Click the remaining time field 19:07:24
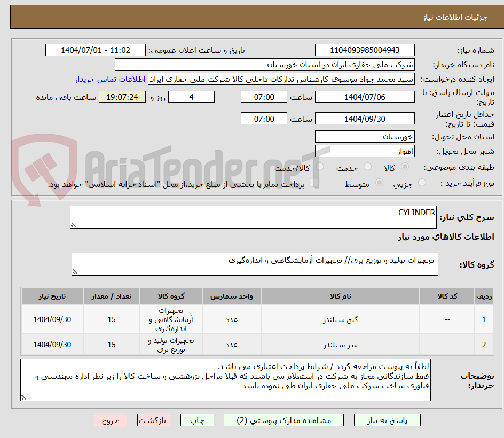Viewport: 504px width, 438px height. click(x=122, y=97)
